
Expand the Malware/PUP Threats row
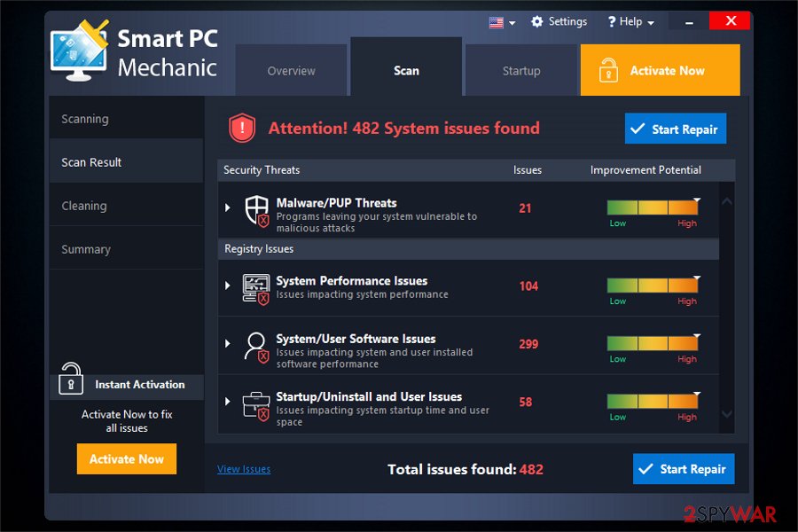click(x=228, y=207)
